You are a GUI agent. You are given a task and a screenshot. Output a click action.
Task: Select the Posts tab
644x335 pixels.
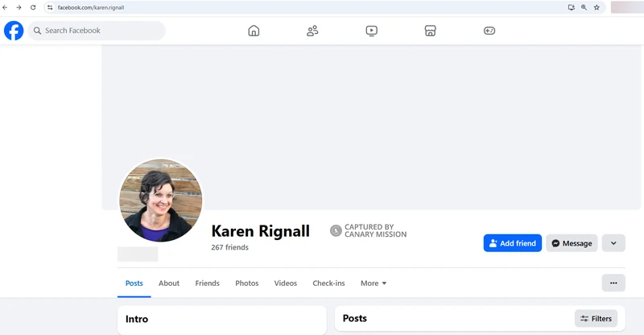134,283
